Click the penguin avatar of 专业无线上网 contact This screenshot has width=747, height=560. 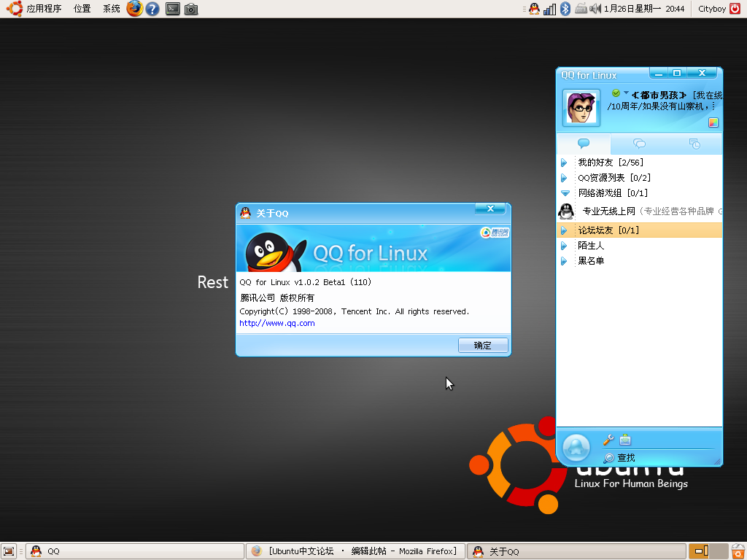point(566,211)
